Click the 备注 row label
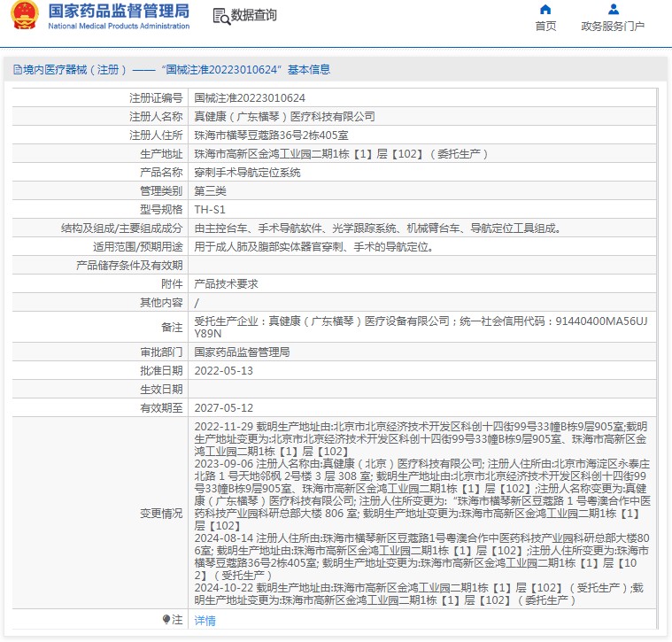The height and width of the screenshot is (642, 672). tap(172, 328)
